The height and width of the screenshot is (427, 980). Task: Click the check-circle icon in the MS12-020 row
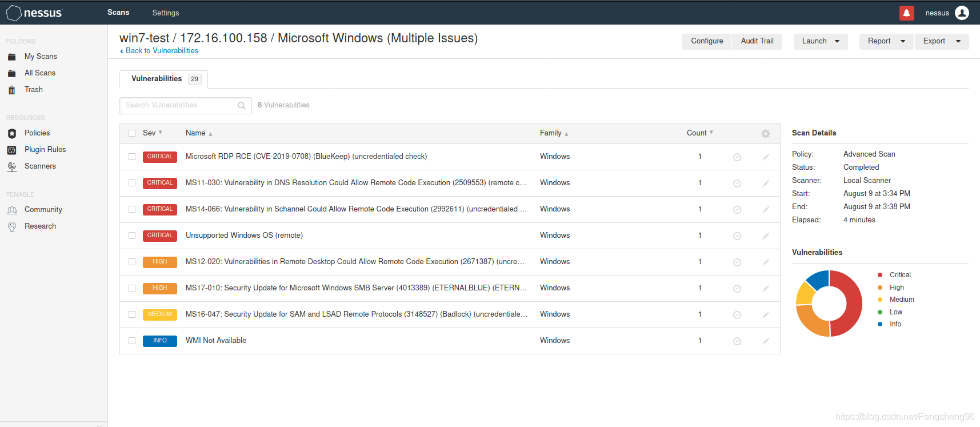[x=737, y=262]
